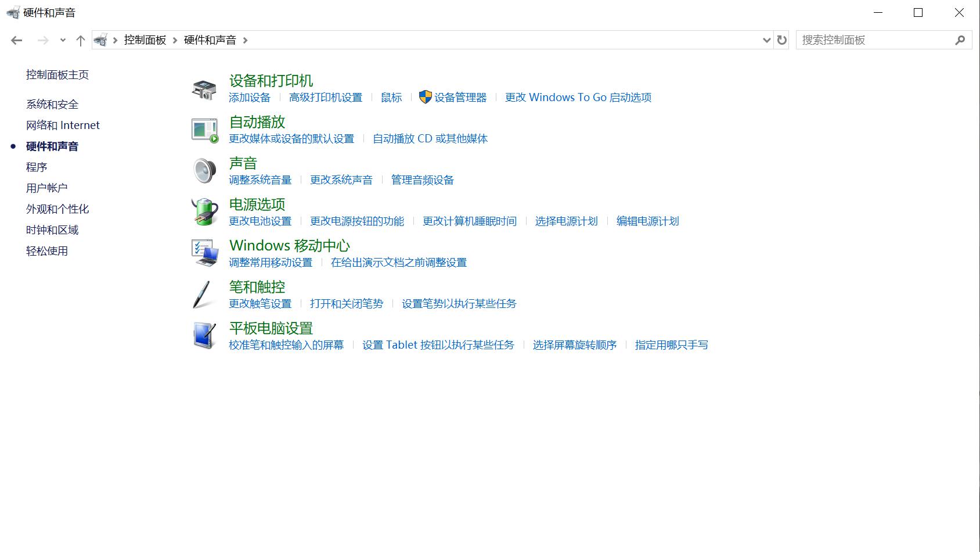Click the Pen and Touch pen icon
The image size is (980, 552).
tap(202, 295)
